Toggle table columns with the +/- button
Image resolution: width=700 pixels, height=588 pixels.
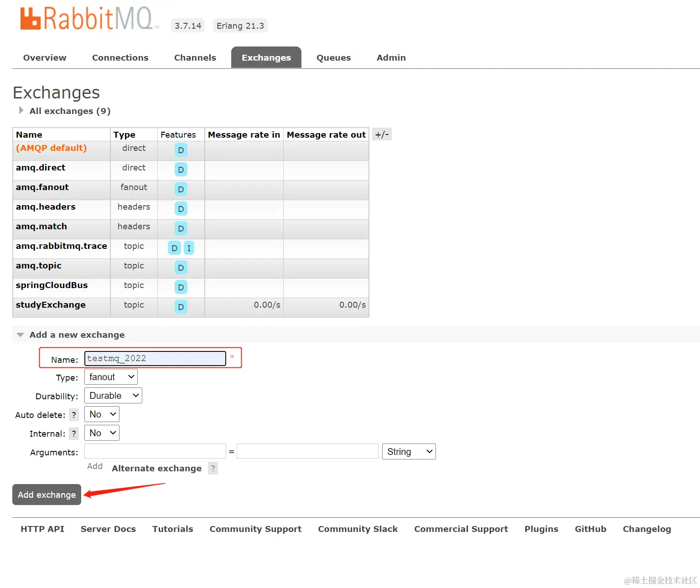(x=382, y=134)
